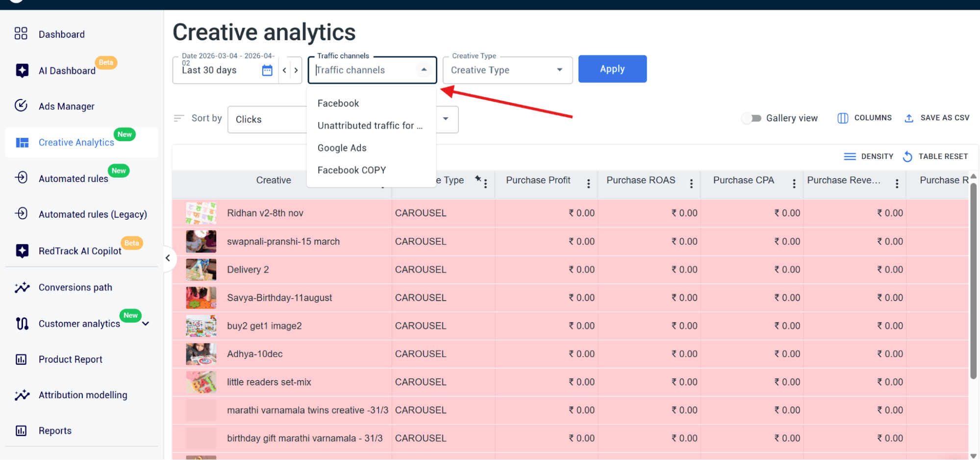
Task: Open the sort order dropdown arrow
Action: pyautogui.click(x=446, y=119)
